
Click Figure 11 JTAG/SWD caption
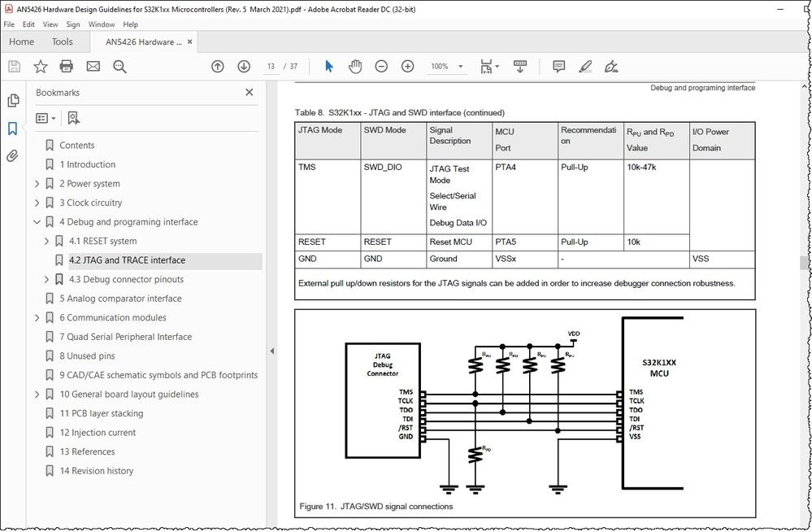pyautogui.click(x=376, y=507)
